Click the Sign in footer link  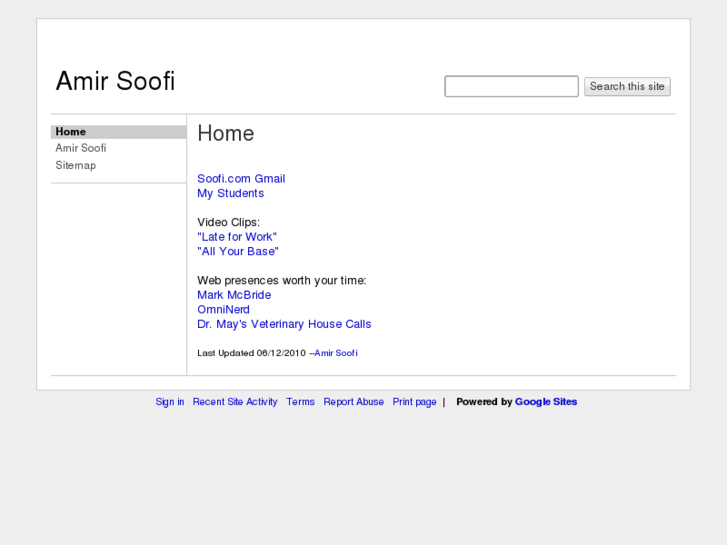pyautogui.click(x=170, y=402)
